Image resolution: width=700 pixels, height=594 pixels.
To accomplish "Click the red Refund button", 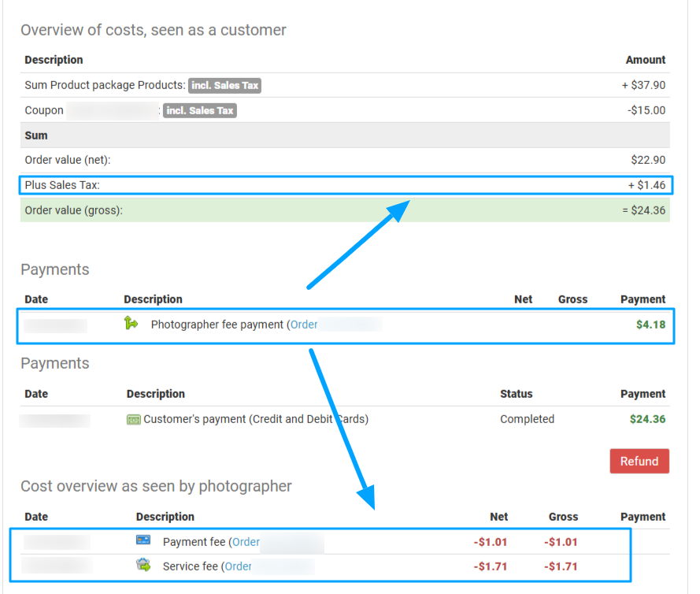I will pos(639,461).
